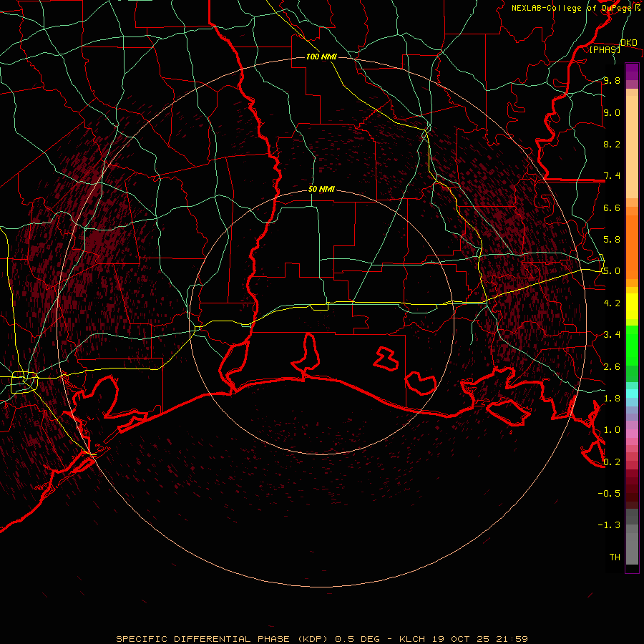Pick the bright green band near 3.4

tap(632, 345)
